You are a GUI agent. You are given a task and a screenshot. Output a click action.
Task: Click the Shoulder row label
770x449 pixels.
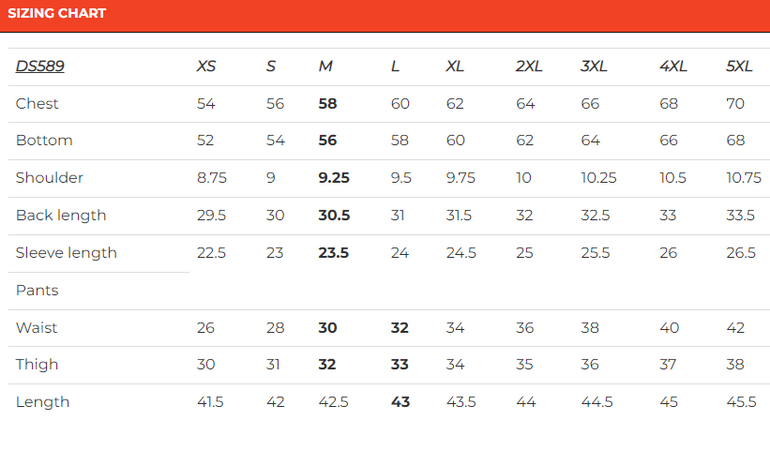[x=49, y=177]
